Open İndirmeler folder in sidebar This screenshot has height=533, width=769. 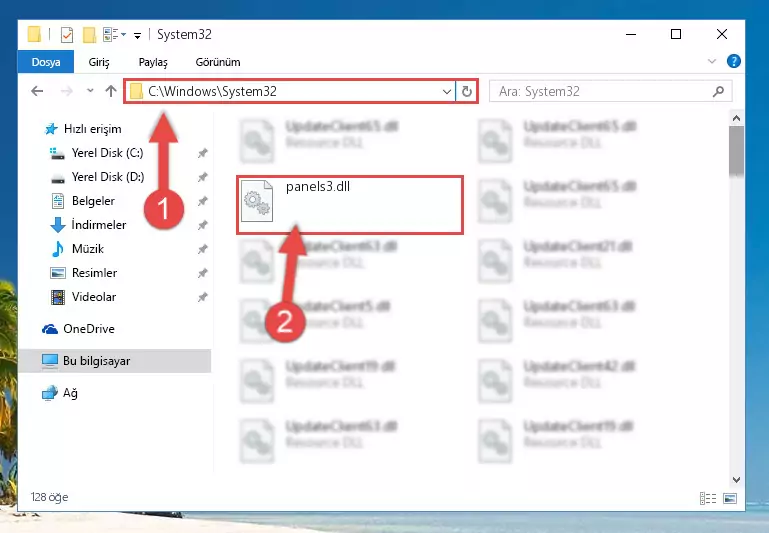click(99, 225)
